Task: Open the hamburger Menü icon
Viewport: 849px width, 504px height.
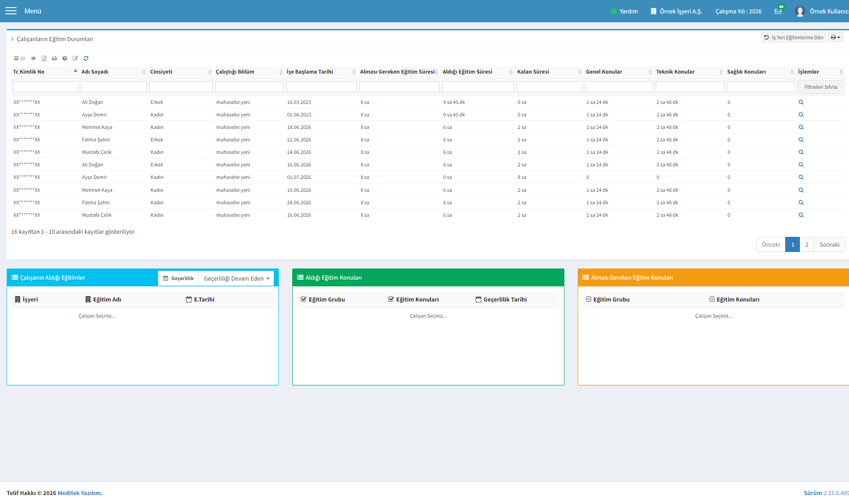Action: pos(11,11)
